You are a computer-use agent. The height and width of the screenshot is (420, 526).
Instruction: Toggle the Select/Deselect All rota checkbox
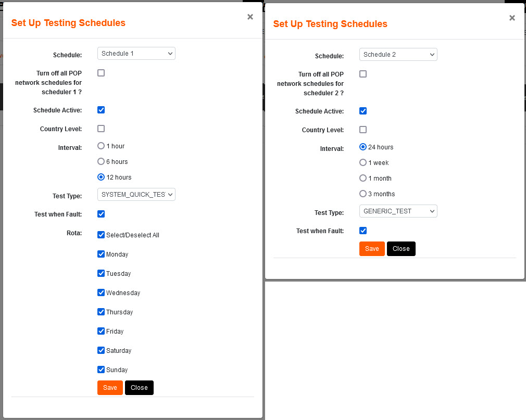[x=101, y=235]
